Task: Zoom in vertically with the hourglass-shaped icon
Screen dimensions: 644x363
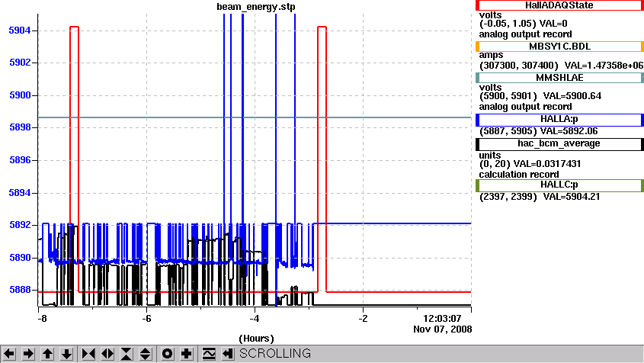Action: pyautogui.click(x=127, y=354)
